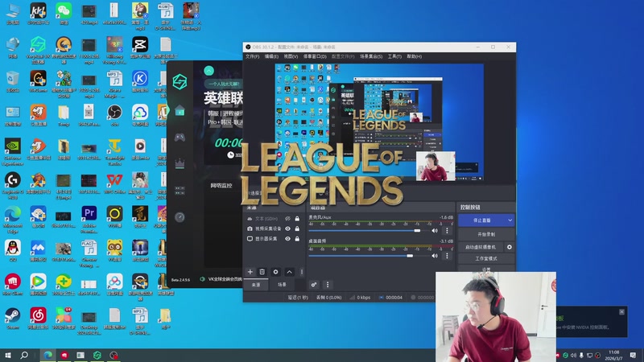This screenshot has height=362, width=644.
Task: Enable 工作室模式 studio mode
Action: tap(486, 258)
